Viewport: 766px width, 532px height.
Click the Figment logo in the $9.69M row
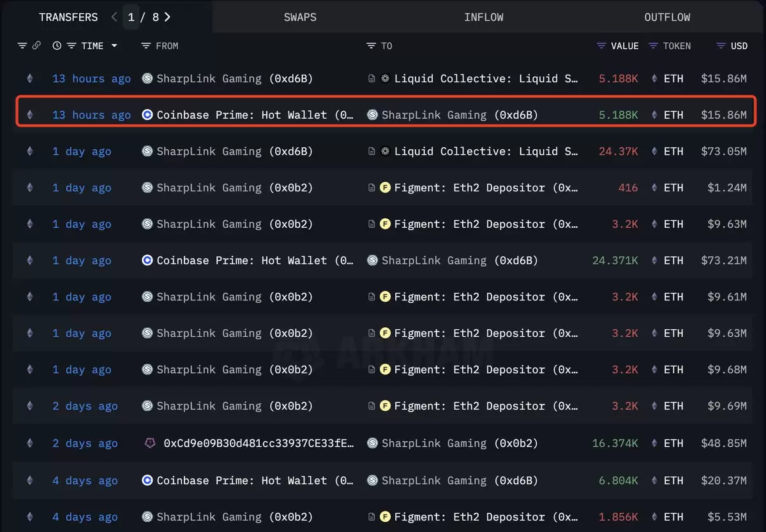(385, 406)
